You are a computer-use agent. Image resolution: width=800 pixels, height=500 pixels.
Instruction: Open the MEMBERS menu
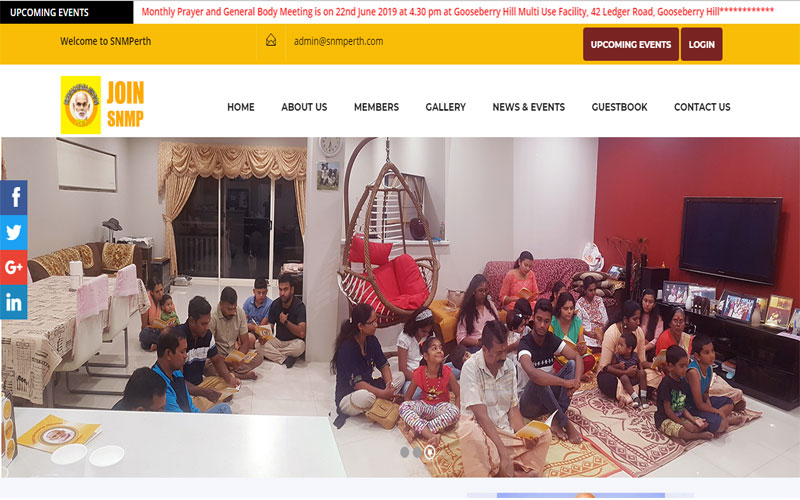[377, 107]
